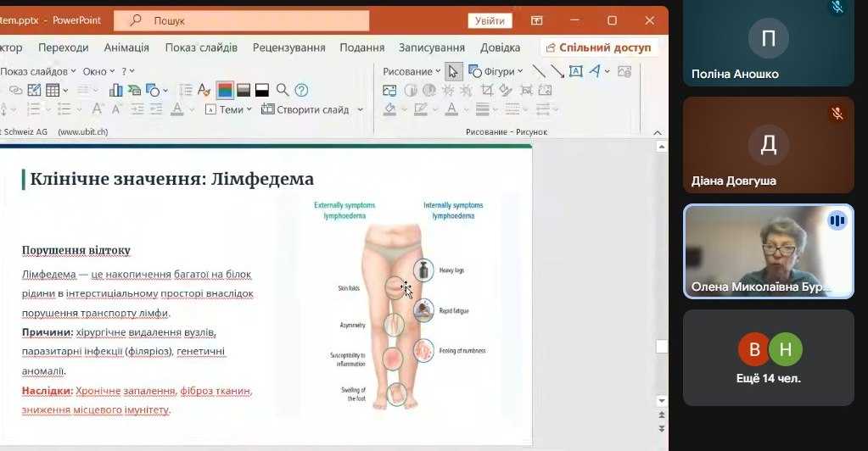
Task: Click the crop picture tool
Action: 487,90
